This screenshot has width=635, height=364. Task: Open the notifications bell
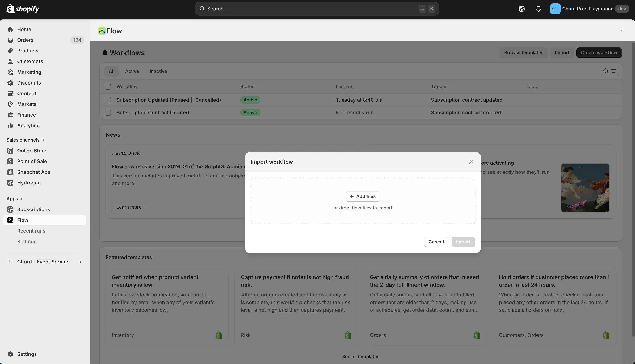click(538, 9)
